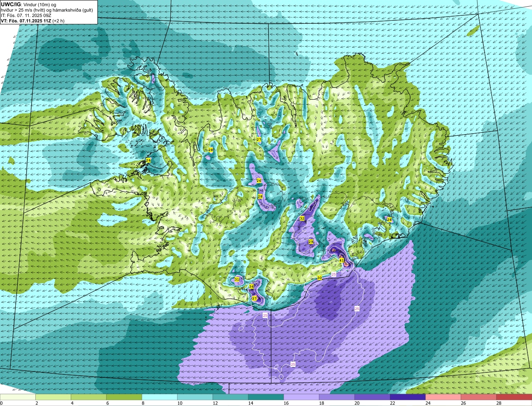Click the legend tick label 22
This screenshot has width=532, height=406.
393,403
